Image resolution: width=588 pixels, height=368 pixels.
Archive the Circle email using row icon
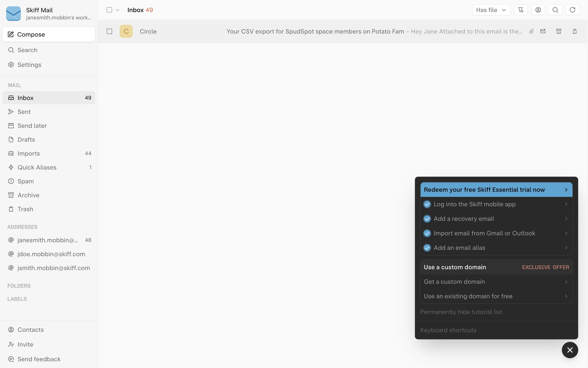pos(559,31)
